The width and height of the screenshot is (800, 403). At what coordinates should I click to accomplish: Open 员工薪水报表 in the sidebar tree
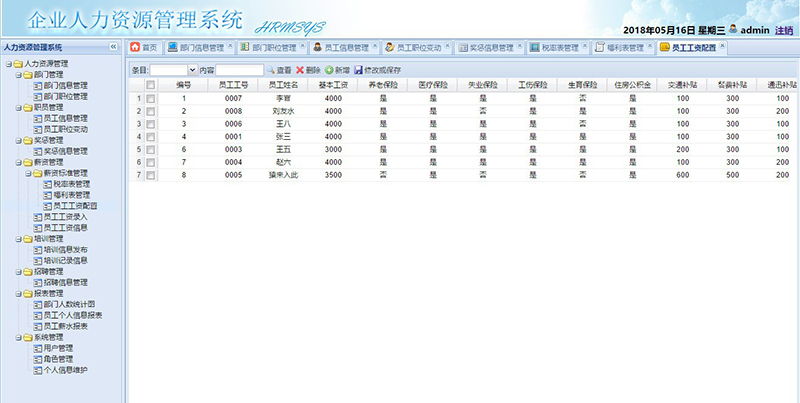[x=72, y=326]
